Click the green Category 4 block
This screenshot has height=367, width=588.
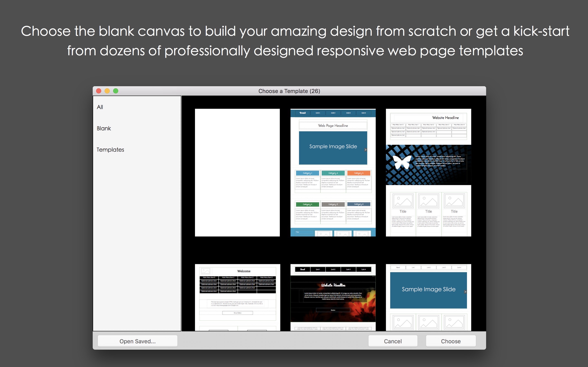[307, 204]
